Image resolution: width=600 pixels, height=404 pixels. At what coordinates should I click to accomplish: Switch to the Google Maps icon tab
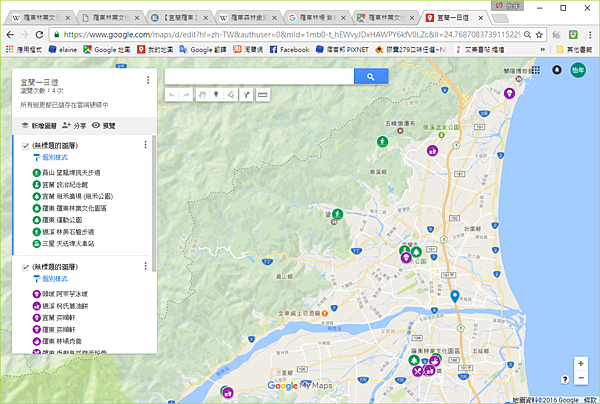click(386, 18)
